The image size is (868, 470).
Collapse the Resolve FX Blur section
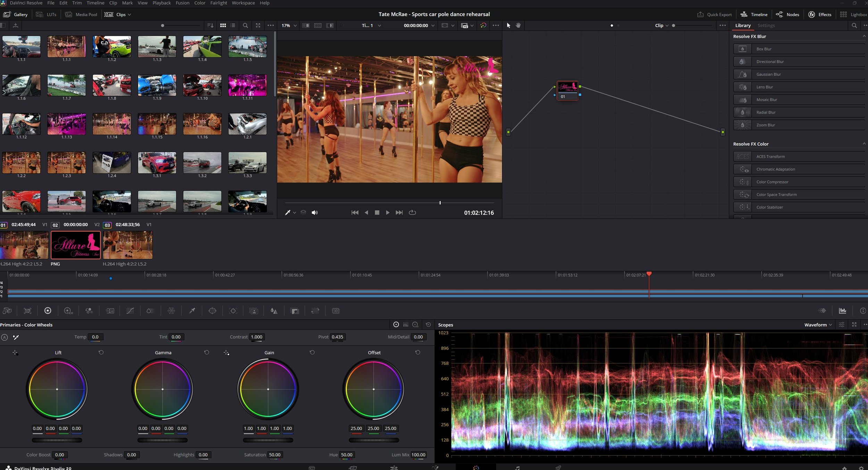click(x=863, y=36)
